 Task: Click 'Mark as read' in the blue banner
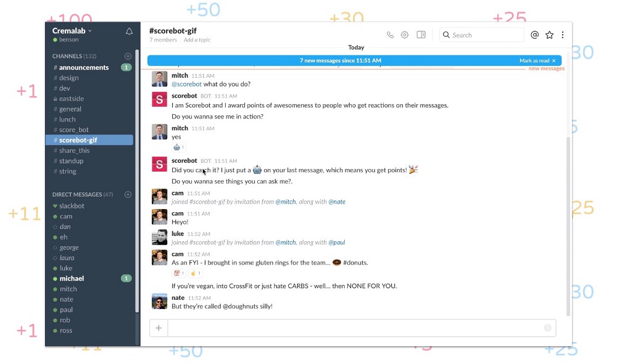tap(534, 60)
